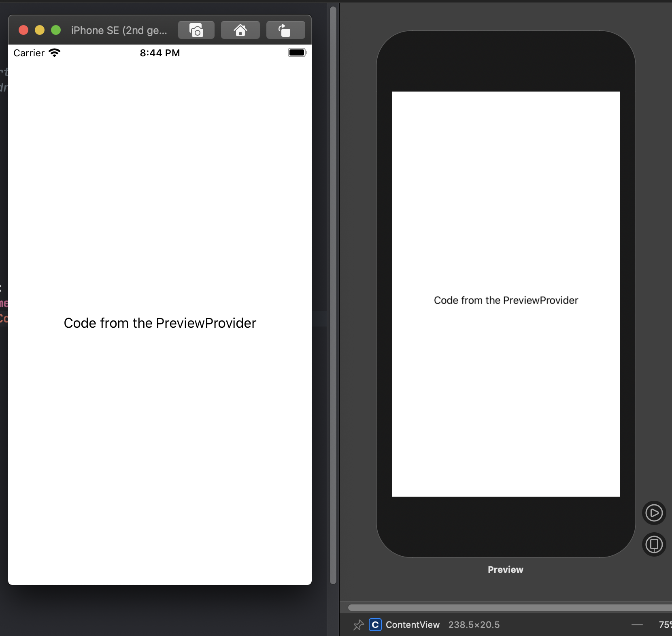Image resolution: width=672 pixels, height=636 pixels.
Task: Click the horizontal scrollbar below the preview canvas
Action: tap(505, 607)
